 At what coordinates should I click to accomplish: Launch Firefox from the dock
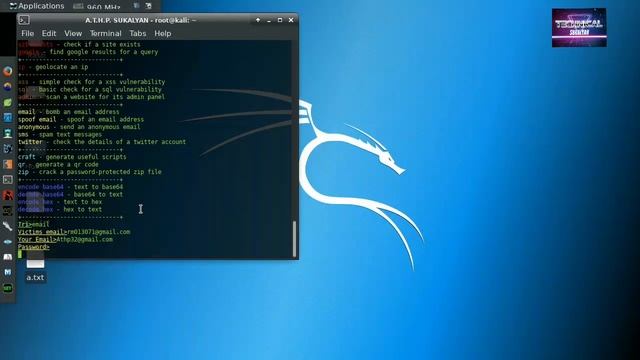(7, 71)
